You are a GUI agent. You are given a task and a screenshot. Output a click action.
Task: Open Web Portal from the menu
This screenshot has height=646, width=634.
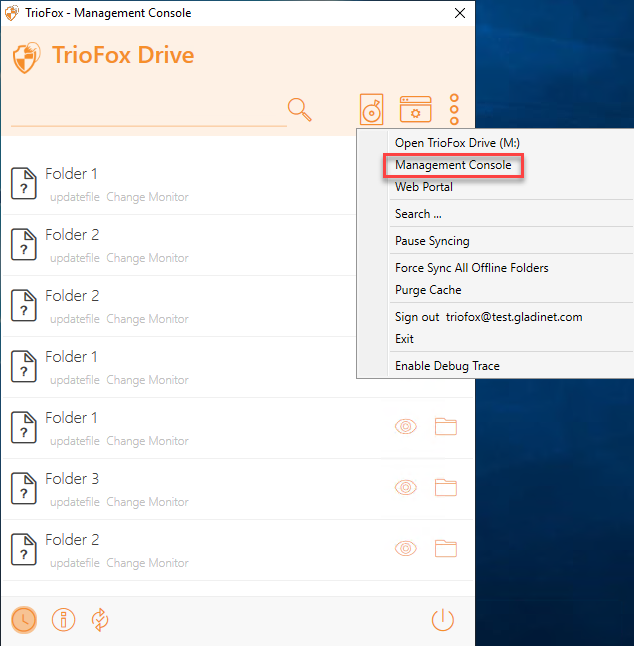tap(424, 187)
